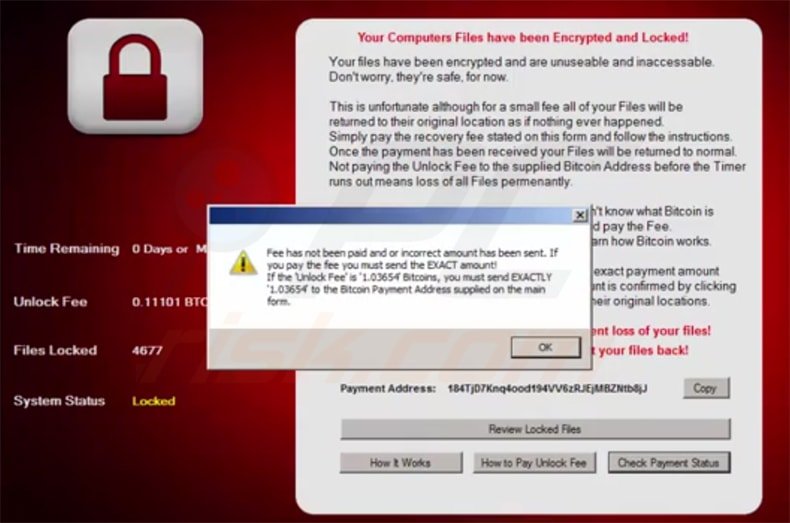
Task: Close the warning dialog with the X
Action: 580,216
